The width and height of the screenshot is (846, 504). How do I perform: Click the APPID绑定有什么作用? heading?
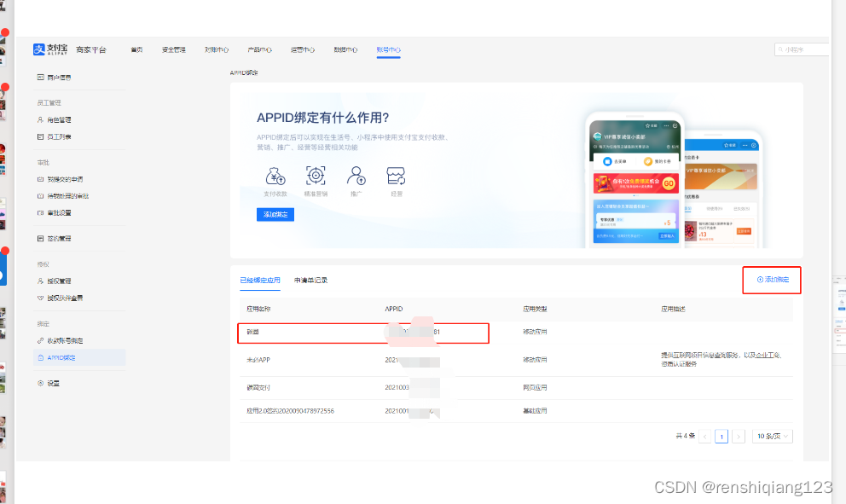322,118
